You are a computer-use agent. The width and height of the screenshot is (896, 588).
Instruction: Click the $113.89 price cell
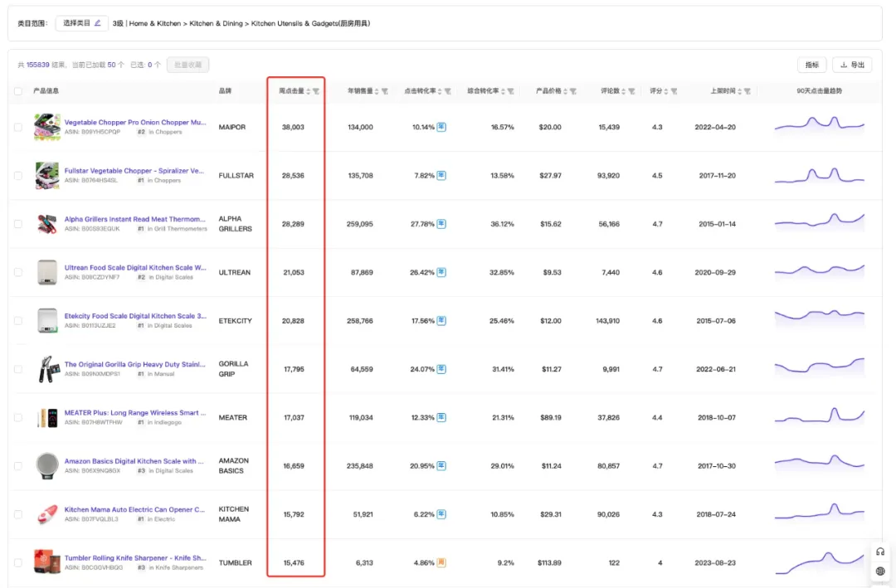coord(549,563)
